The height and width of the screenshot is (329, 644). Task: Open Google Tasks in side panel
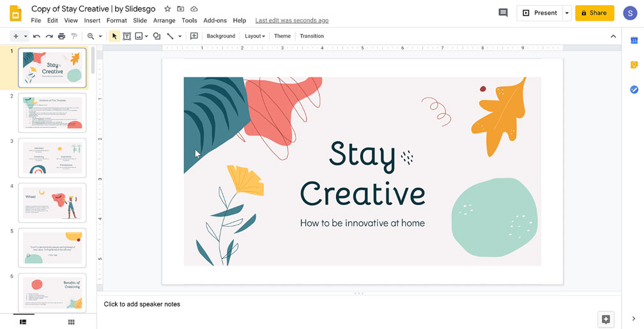click(634, 89)
